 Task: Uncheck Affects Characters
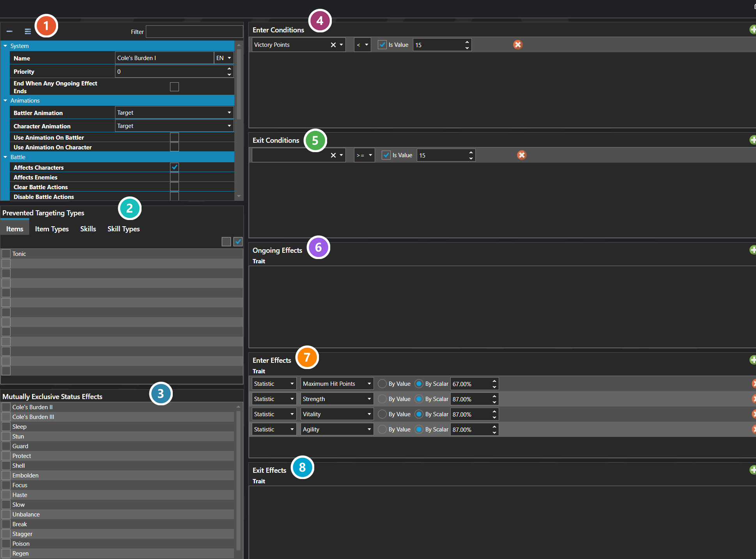coord(174,167)
